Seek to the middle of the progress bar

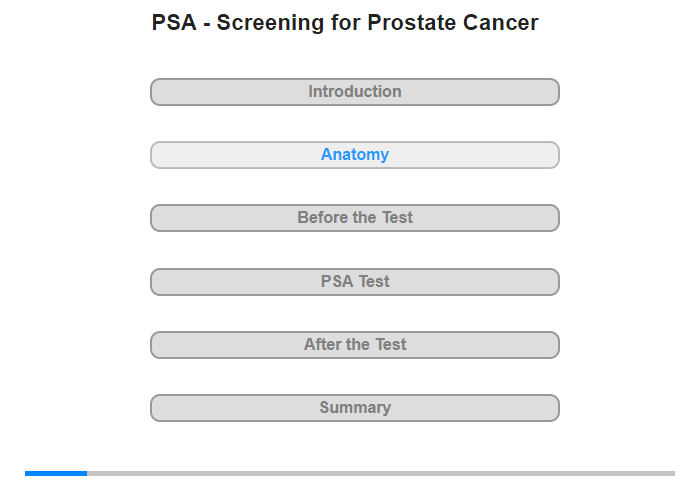point(350,473)
